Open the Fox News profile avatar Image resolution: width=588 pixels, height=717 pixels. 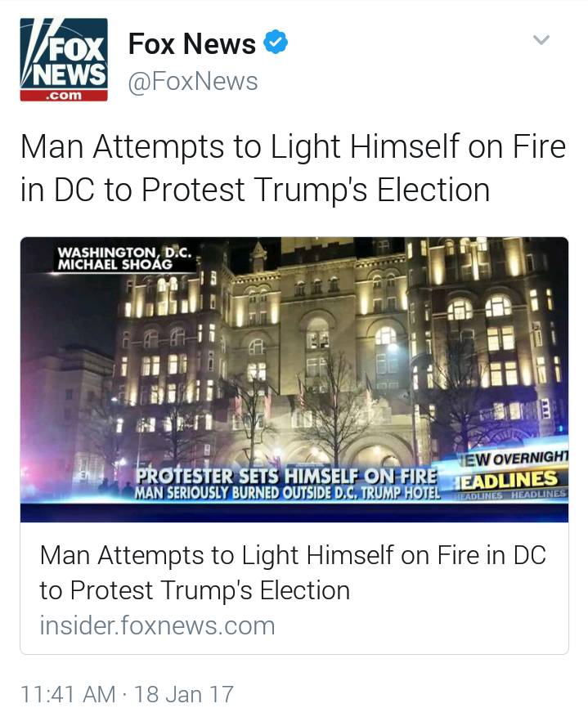point(64,60)
